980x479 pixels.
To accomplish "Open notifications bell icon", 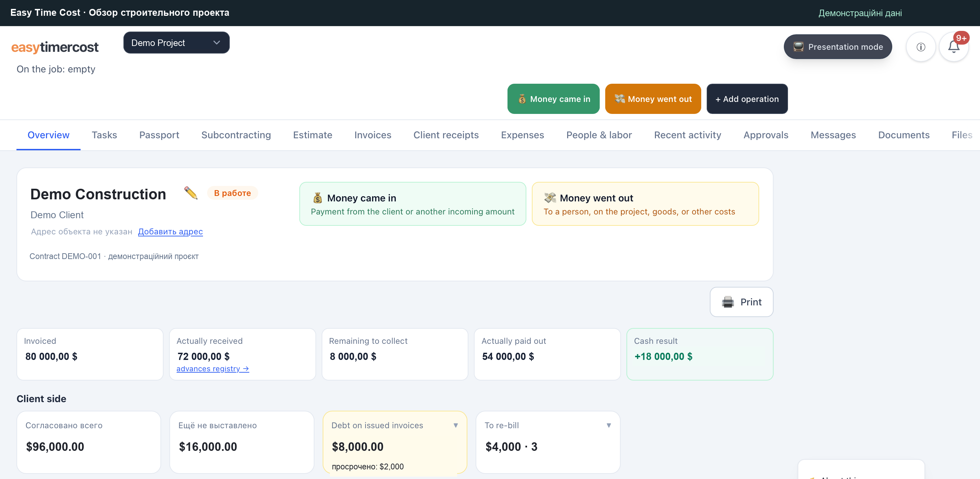I will click(x=953, y=47).
